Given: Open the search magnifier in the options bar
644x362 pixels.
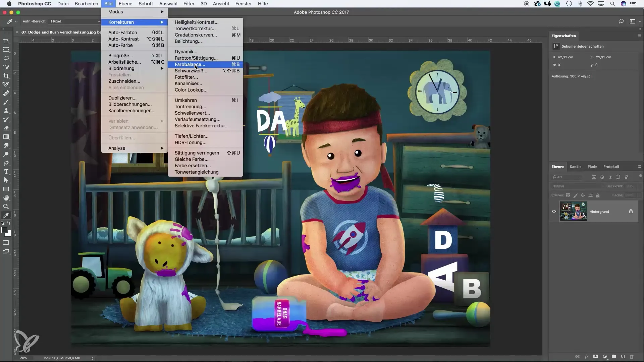Looking at the screenshot, I should click(621, 21).
